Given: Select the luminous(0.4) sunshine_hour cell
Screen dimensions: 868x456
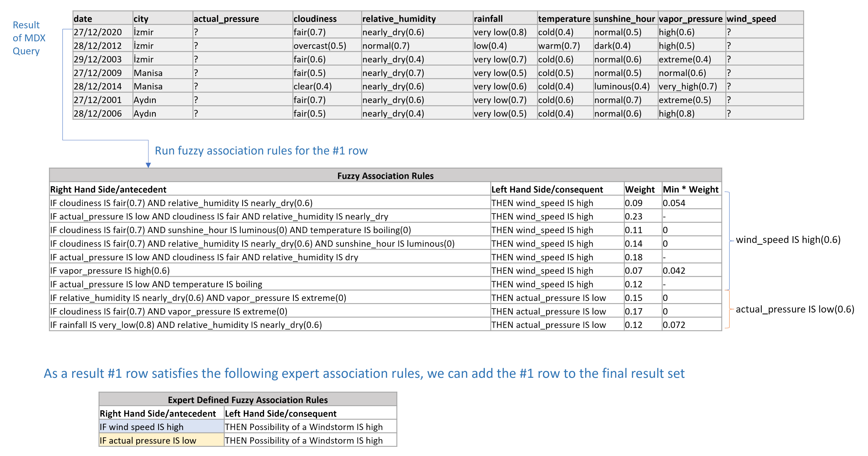Looking at the screenshot, I should [622, 86].
